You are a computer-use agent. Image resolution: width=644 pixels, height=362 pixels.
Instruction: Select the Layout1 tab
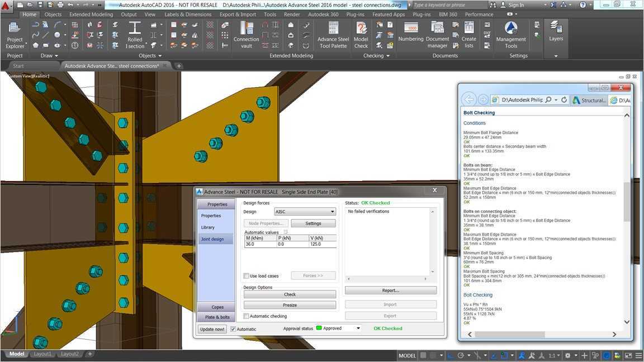[42, 354]
